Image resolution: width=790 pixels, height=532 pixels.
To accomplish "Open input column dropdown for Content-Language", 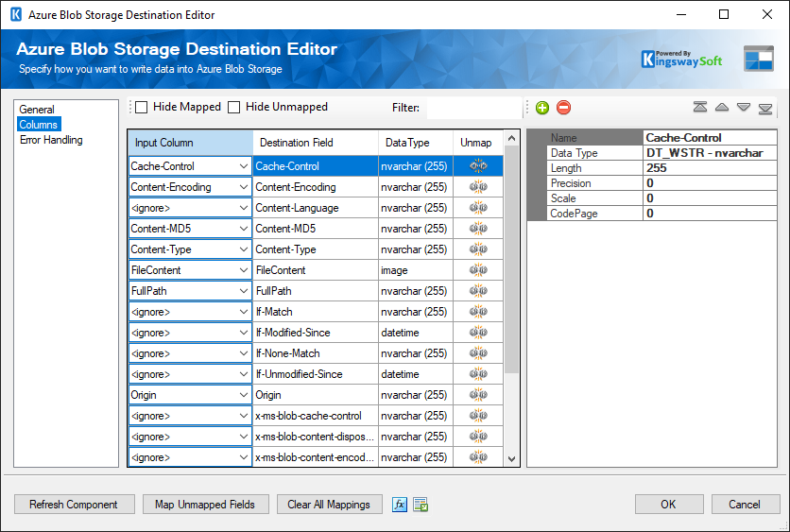I will click(244, 208).
